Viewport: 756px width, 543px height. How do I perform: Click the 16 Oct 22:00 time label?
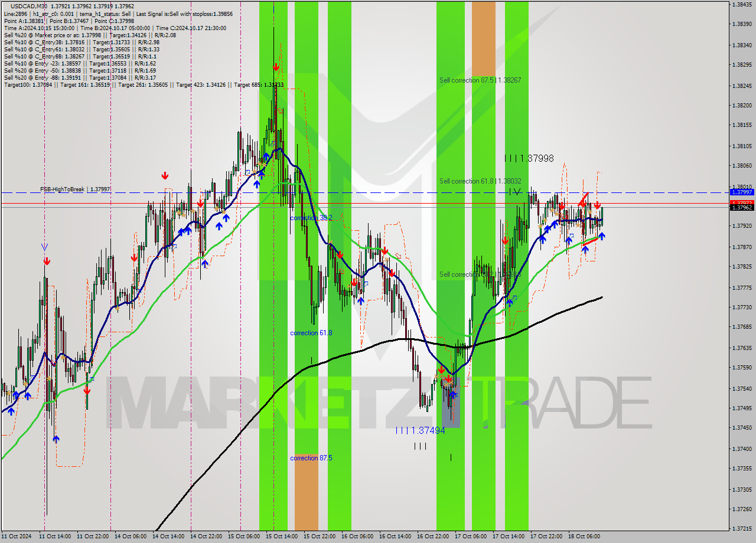[433, 537]
